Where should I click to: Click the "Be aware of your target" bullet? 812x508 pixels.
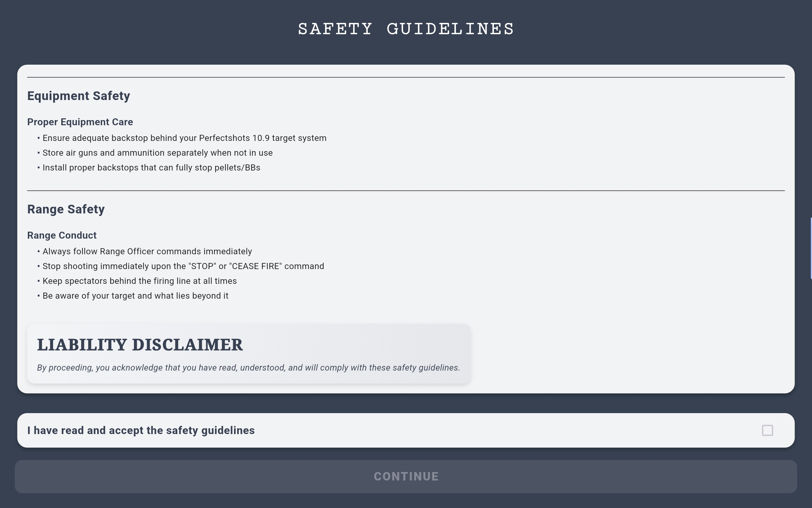tap(135, 296)
